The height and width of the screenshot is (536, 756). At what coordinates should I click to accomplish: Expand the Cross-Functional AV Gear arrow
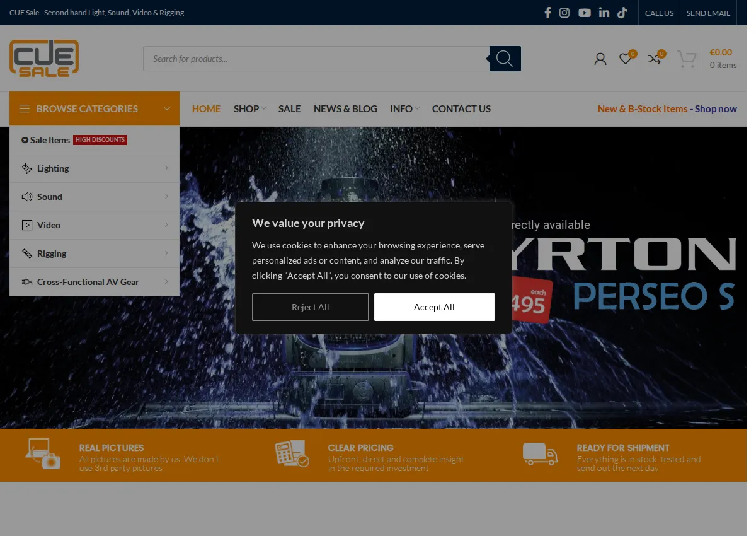tap(166, 281)
